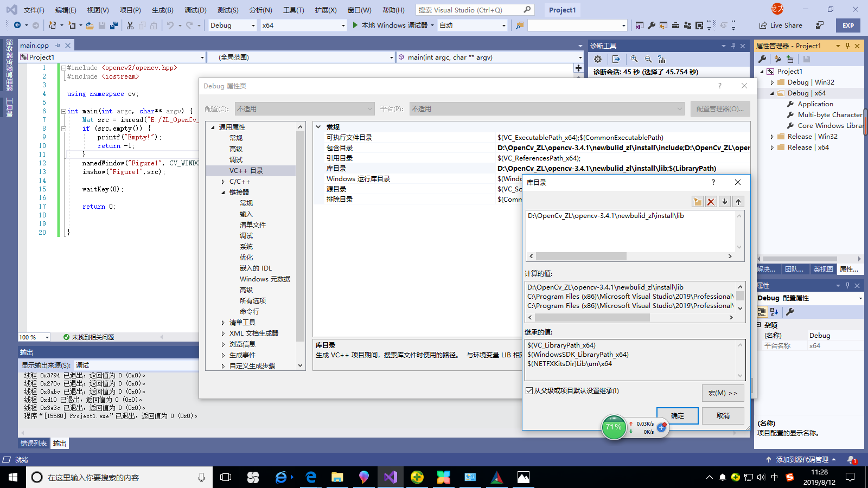Click alphabetical sort icon in Properties panel
This screenshot has width=868, height=488.
tap(775, 312)
